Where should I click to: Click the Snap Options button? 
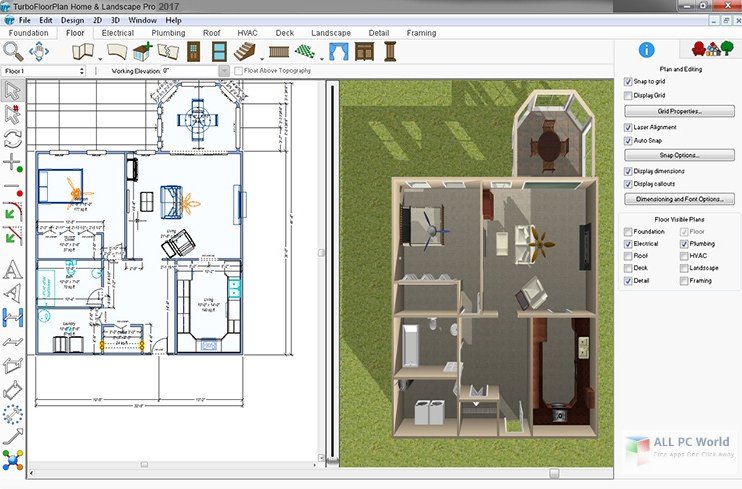click(680, 155)
